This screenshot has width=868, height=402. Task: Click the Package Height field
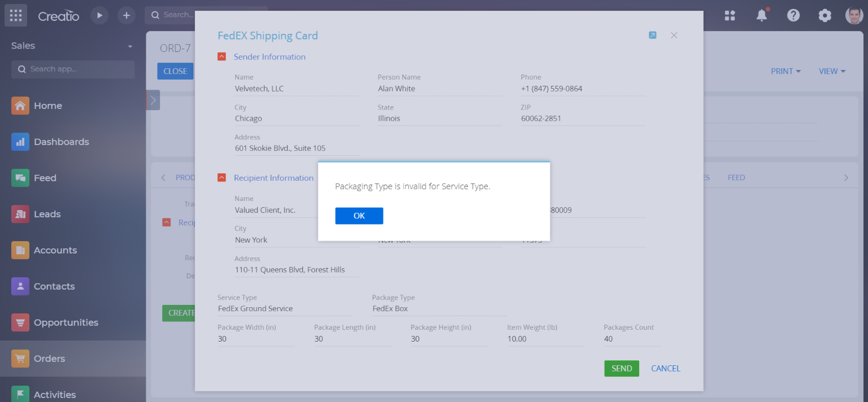pos(449,339)
